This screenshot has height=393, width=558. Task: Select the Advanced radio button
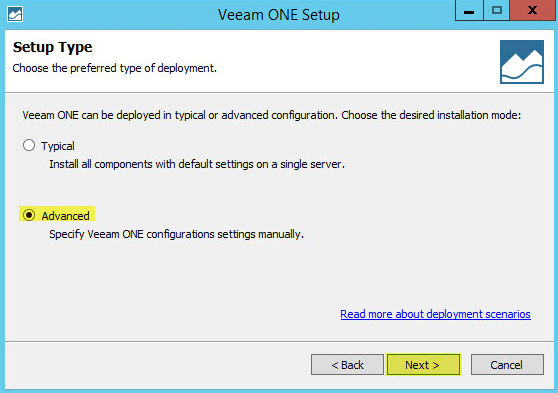click(x=29, y=215)
